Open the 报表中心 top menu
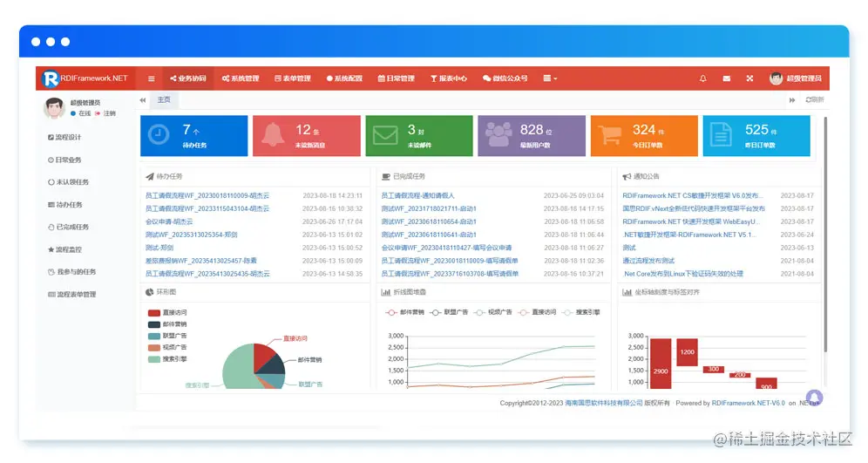 (449, 78)
